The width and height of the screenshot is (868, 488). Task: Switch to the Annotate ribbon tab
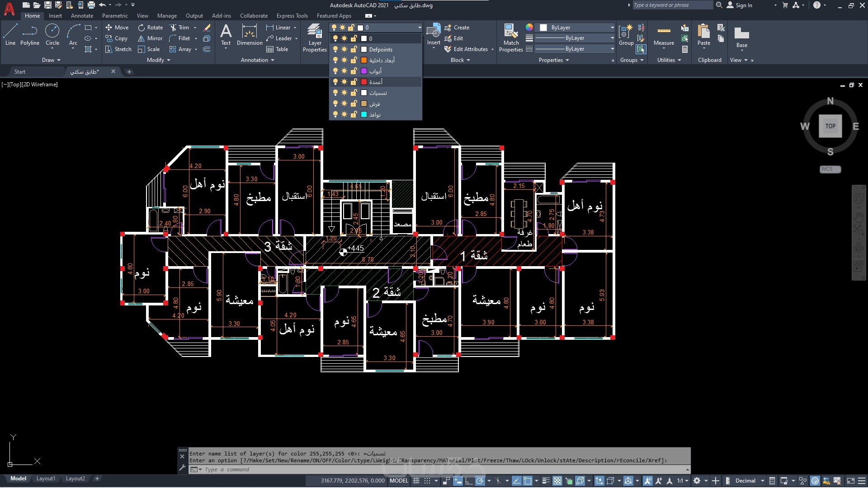(82, 16)
